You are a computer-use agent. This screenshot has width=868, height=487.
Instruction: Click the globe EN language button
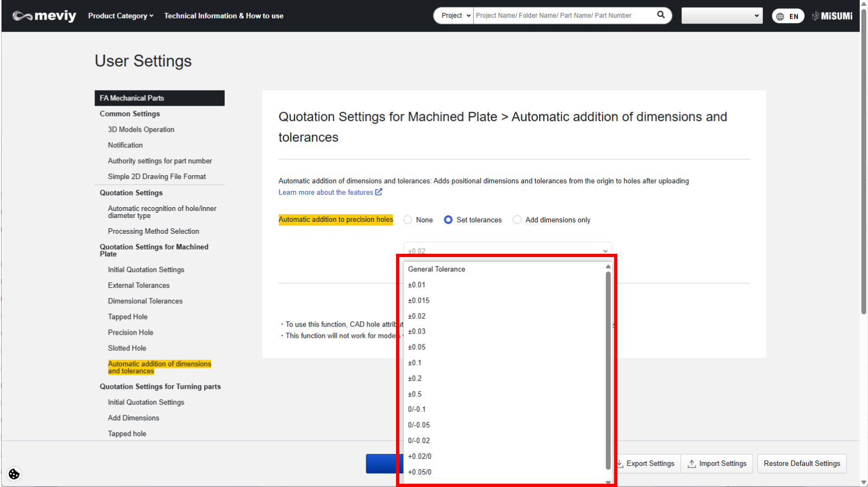788,16
